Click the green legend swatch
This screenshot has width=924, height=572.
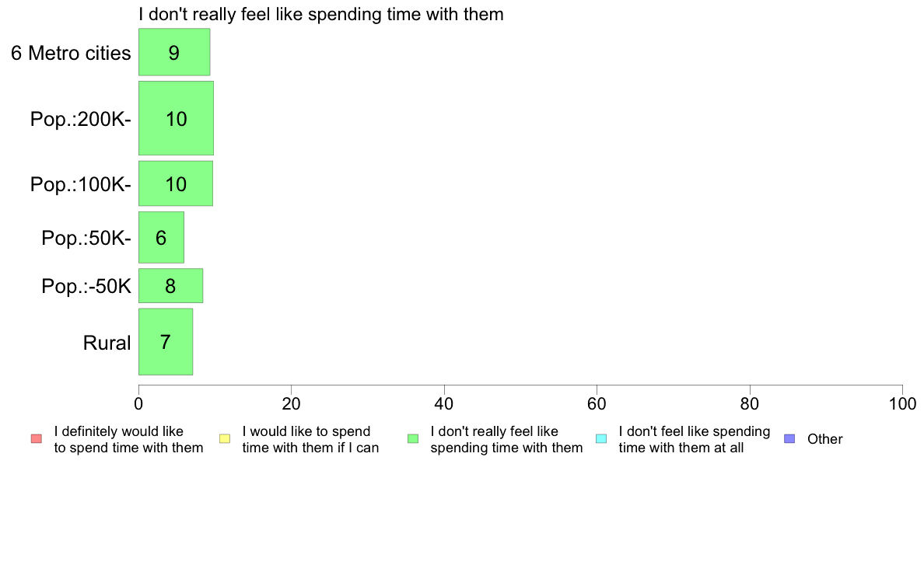tap(413, 439)
